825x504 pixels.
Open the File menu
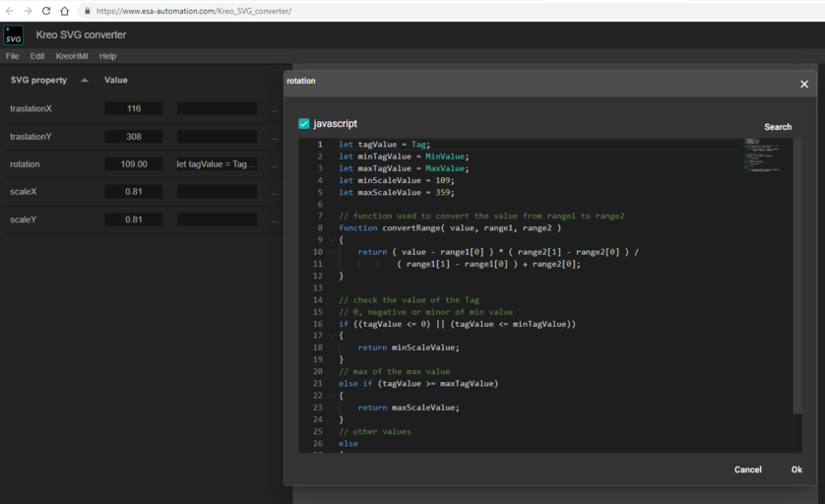13,56
